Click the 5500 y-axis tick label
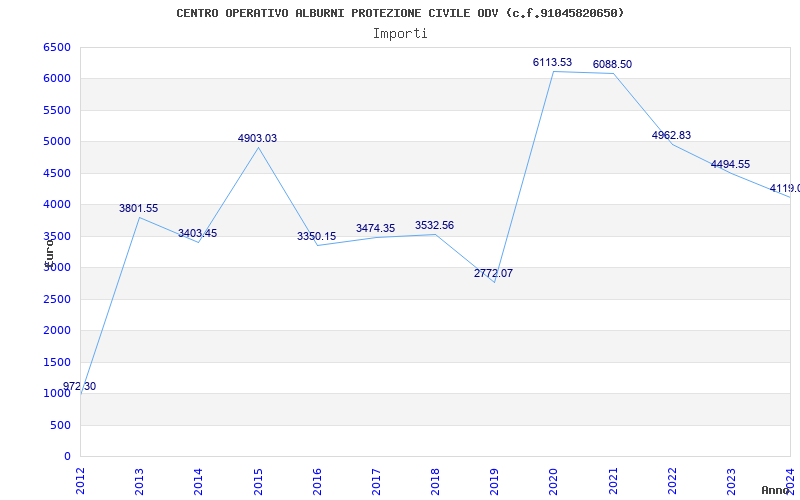800x500 pixels. [57, 110]
